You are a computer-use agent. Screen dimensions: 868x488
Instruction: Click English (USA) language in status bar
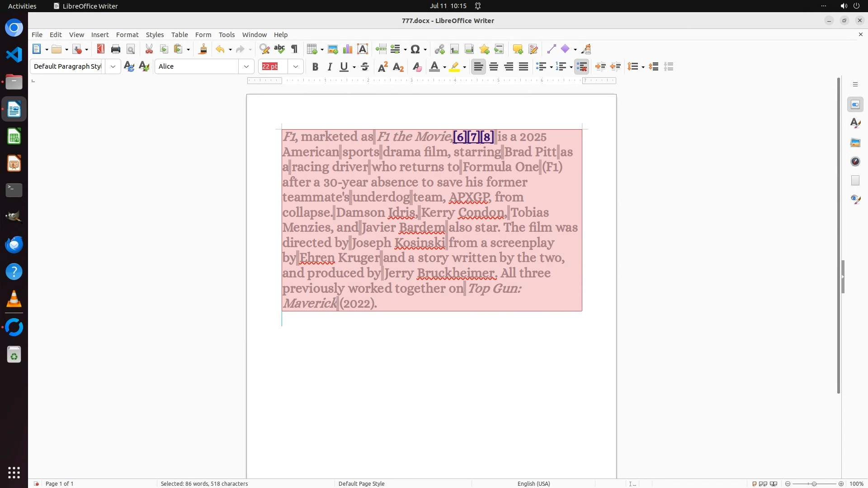pos(533,483)
